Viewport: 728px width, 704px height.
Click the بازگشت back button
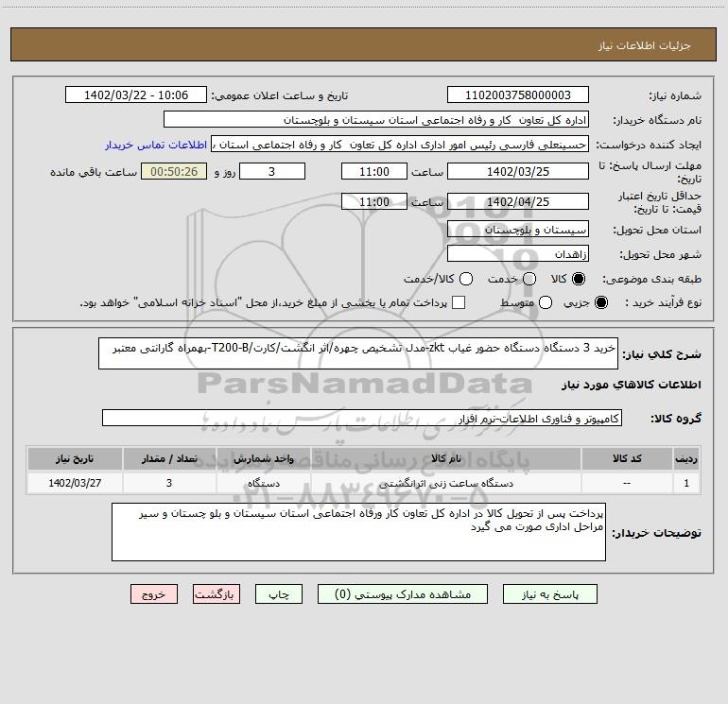tap(217, 594)
